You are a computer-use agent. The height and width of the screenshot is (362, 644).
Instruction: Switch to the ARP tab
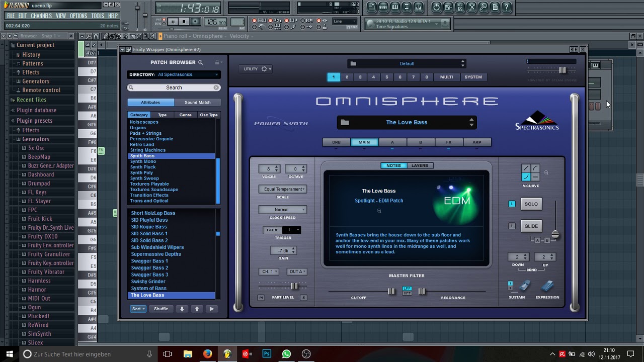point(477,142)
